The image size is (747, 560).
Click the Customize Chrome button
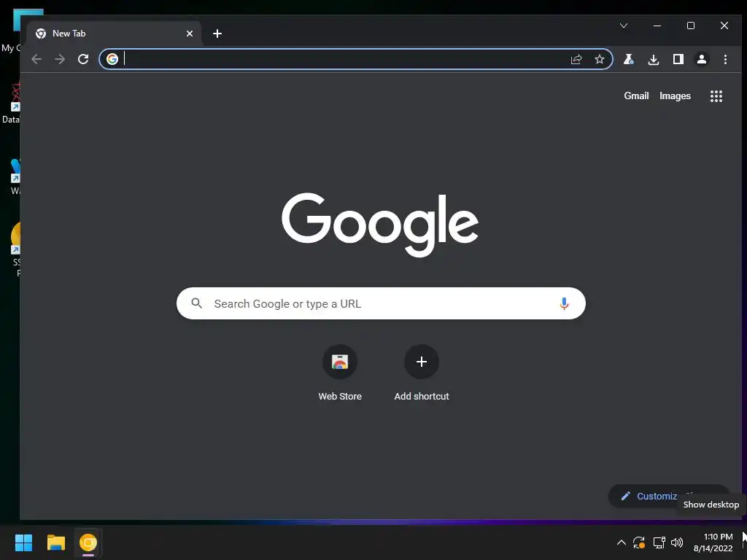tap(669, 496)
